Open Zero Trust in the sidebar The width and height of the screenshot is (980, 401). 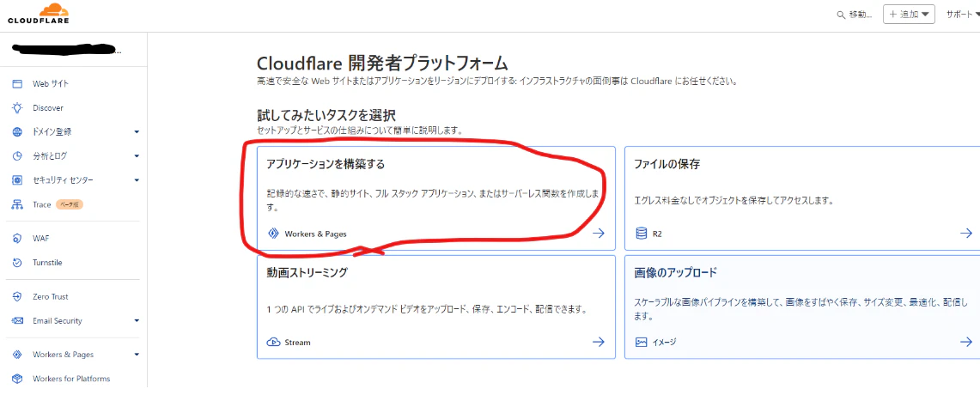[51, 297]
